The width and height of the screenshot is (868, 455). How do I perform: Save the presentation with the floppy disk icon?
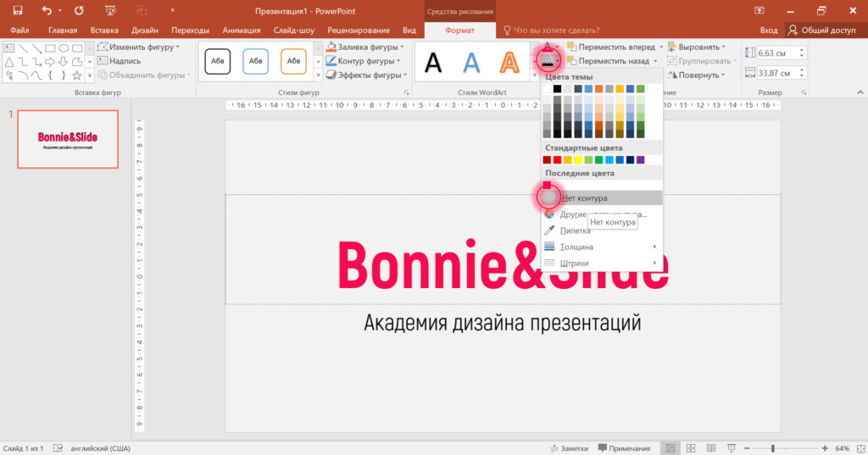coord(18,10)
